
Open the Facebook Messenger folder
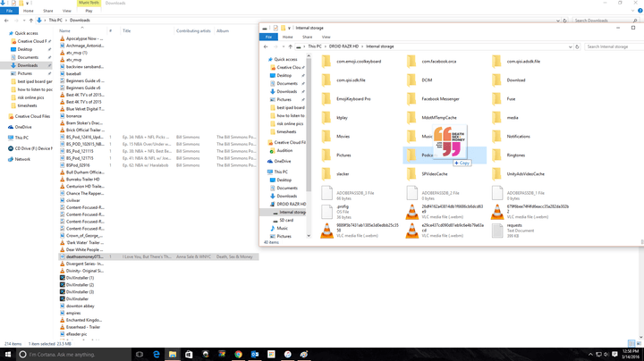pyautogui.click(x=433, y=99)
